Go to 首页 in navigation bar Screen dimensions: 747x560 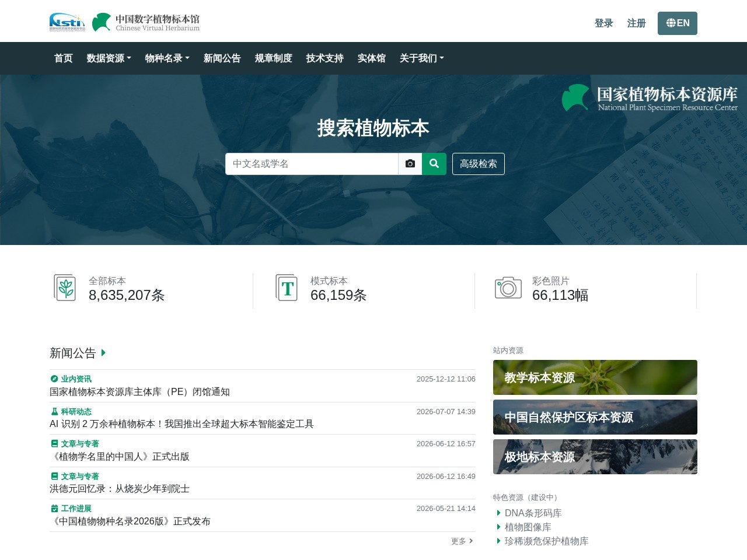click(x=64, y=58)
